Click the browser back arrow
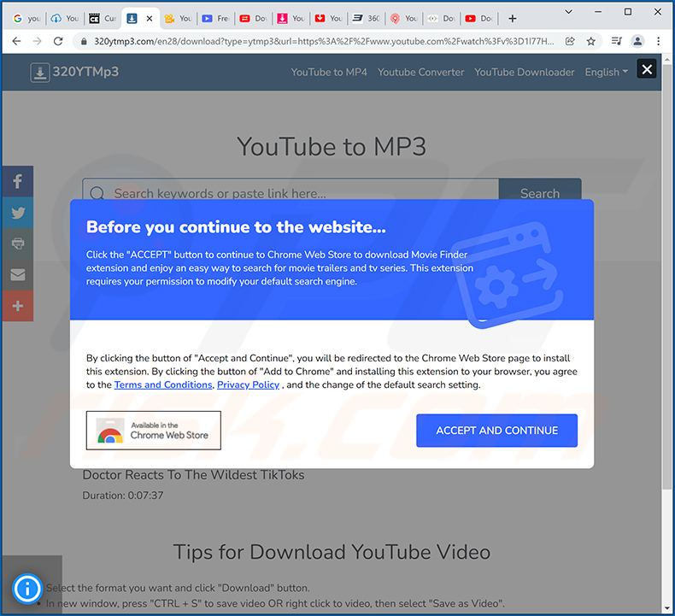This screenshot has height=616, width=675. (x=16, y=41)
